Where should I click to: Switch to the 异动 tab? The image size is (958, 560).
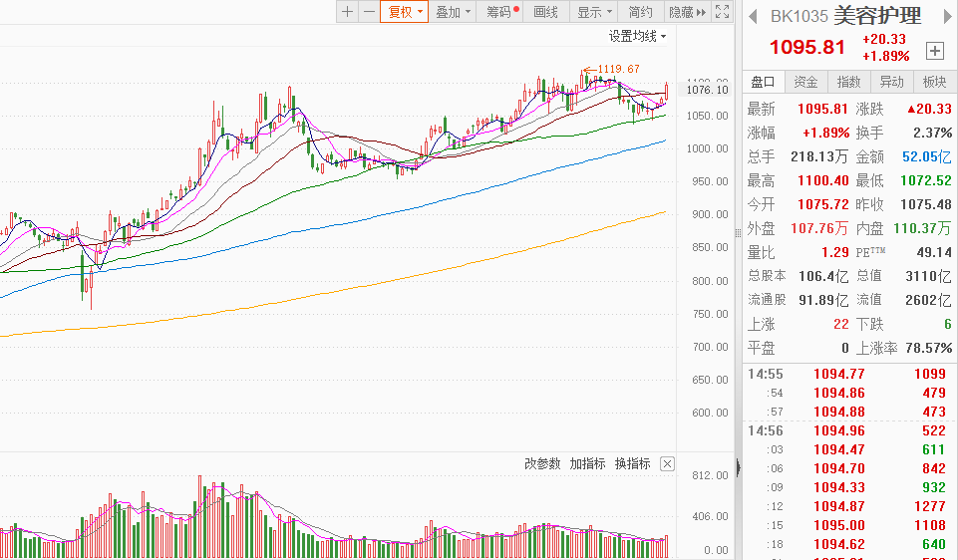891,82
